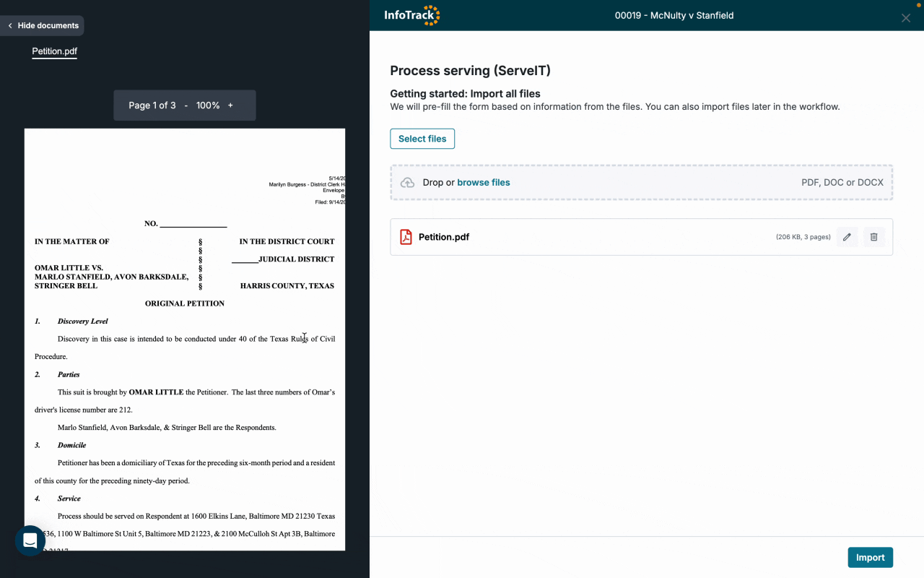
Task: Zoom out with the minus icon
Action: pos(186,105)
